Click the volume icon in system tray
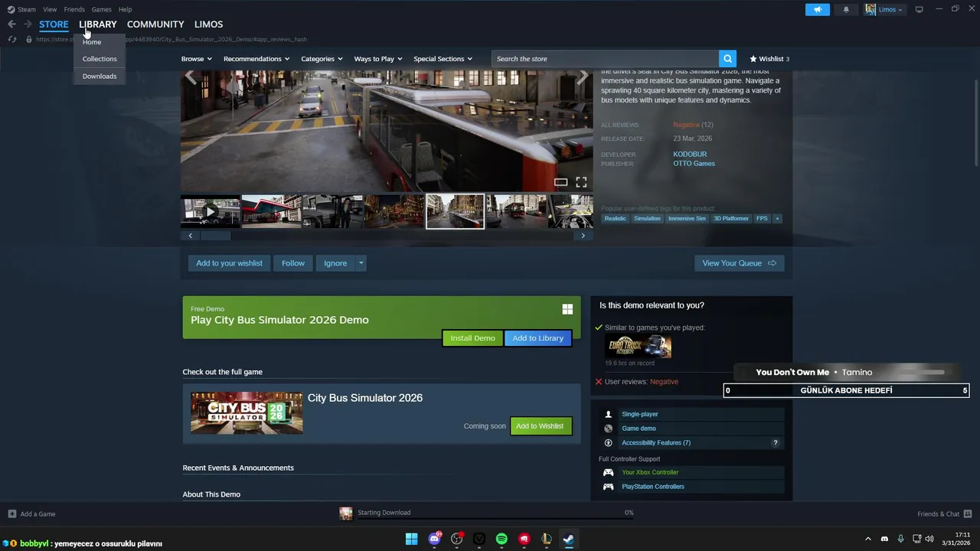The width and height of the screenshot is (980, 551). tap(929, 539)
